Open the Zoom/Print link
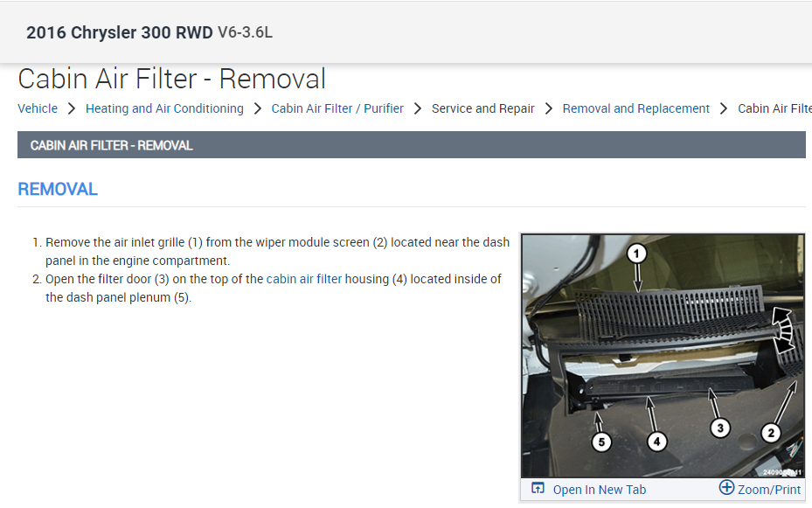The image size is (812, 508). pyautogui.click(x=769, y=490)
